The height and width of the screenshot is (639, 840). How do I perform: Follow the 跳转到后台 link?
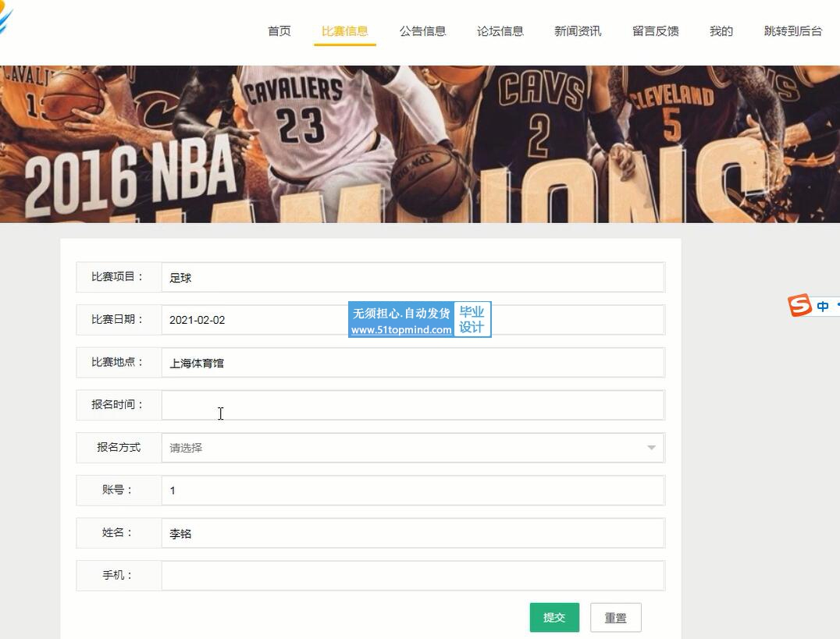(x=793, y=31)
